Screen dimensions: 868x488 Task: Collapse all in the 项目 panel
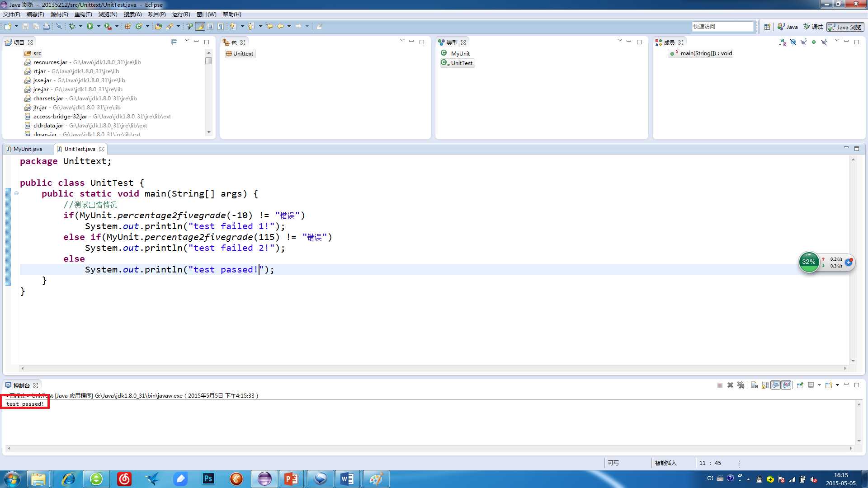coord(175,42)
